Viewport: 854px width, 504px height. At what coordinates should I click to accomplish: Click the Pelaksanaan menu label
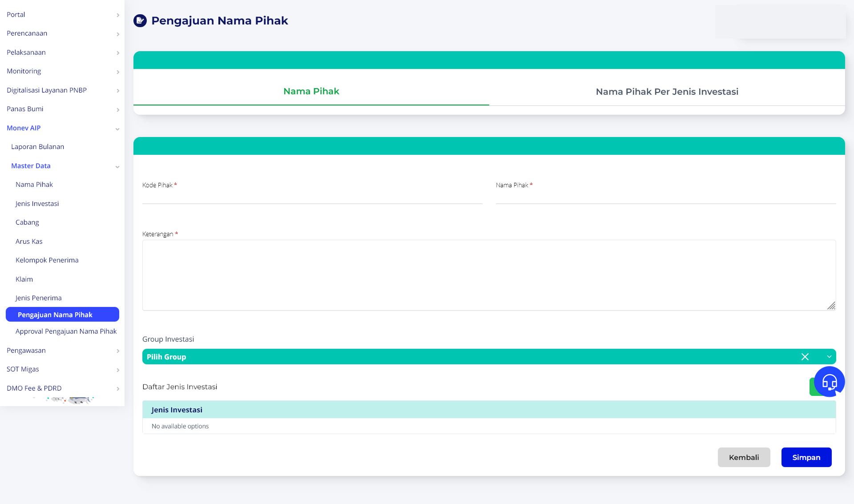(26, 52)
